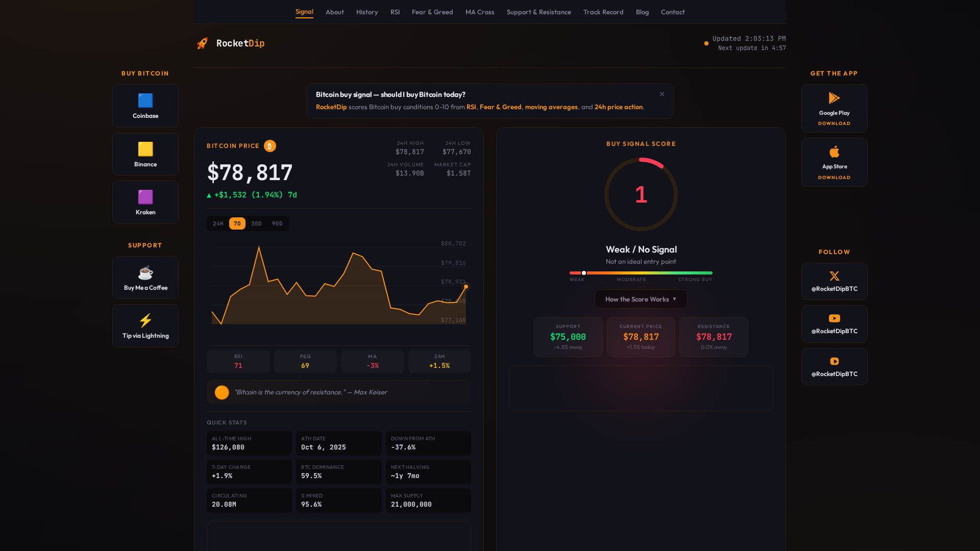Go to Fear & Greed page
Image resolution: width=980 pixels, height=551 pixels.
(432, 12)
